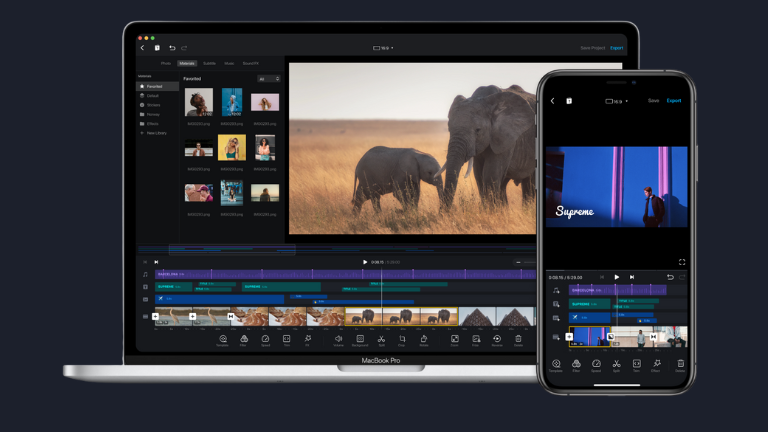
Task: Open the All filter dropdown in materials
Action: [268, 79]
